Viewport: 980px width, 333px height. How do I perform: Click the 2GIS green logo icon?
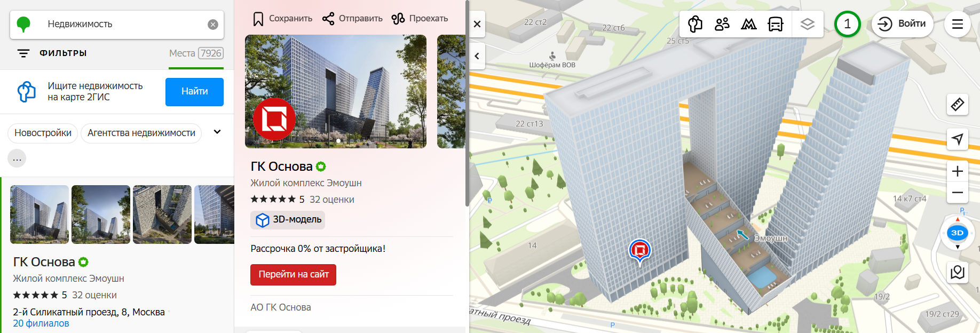23,24
